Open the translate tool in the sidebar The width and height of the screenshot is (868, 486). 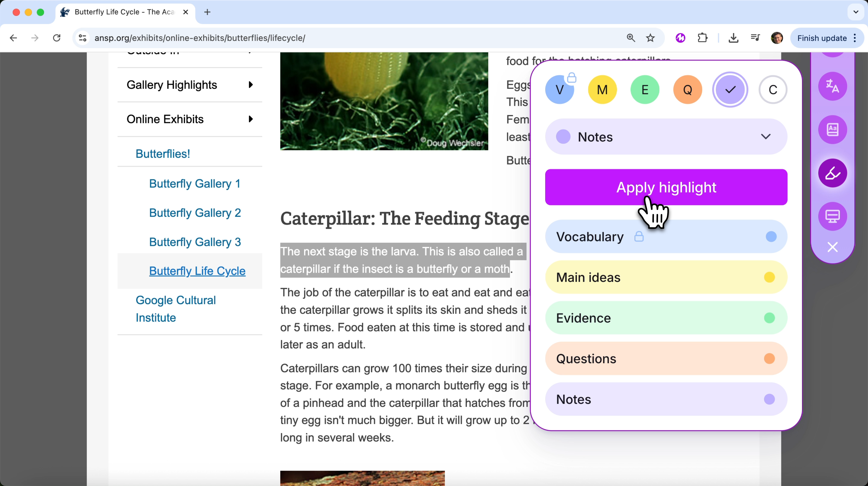pyautogui.click(x=832, y=86)
